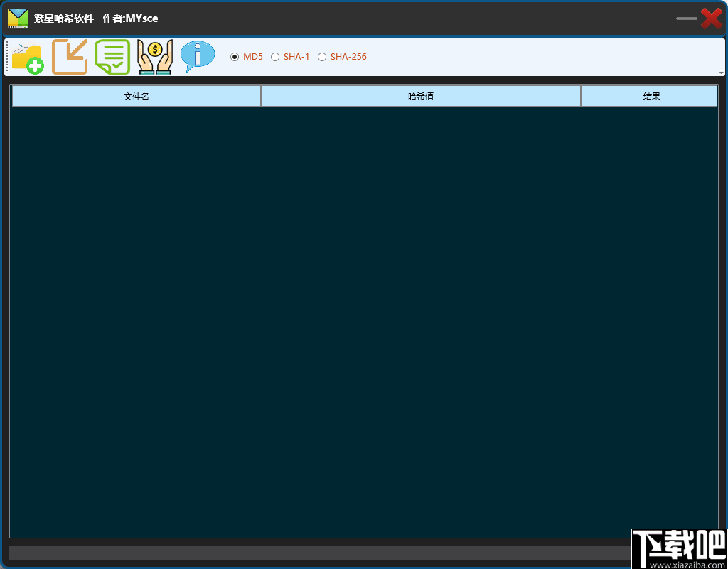Open the donate hands coin icon
The image size is (728, 569).
click(155, 57)
